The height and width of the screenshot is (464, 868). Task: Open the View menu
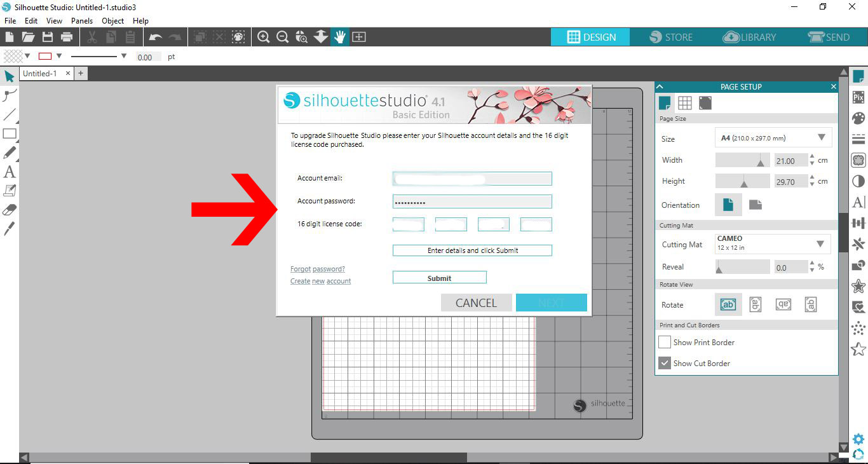point(54,21)
